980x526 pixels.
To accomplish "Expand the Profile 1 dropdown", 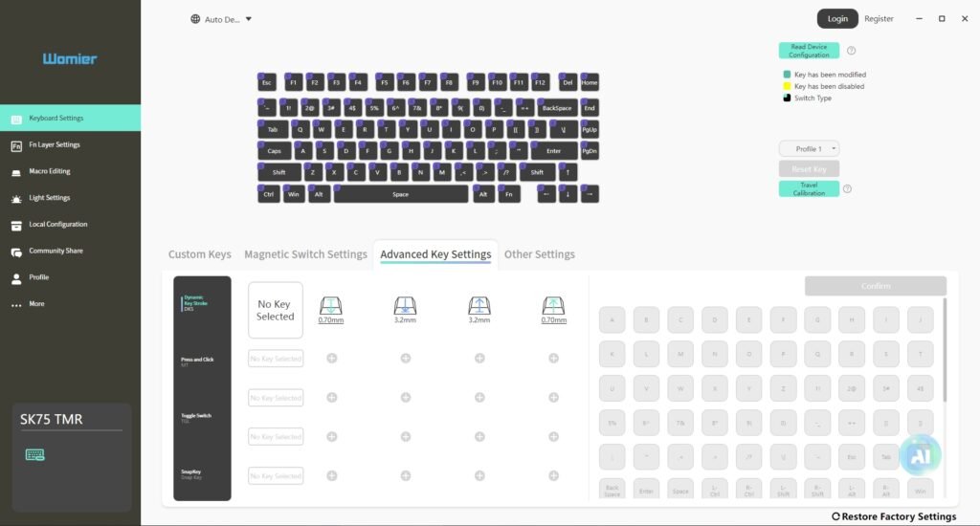I will tap(810, 149).
